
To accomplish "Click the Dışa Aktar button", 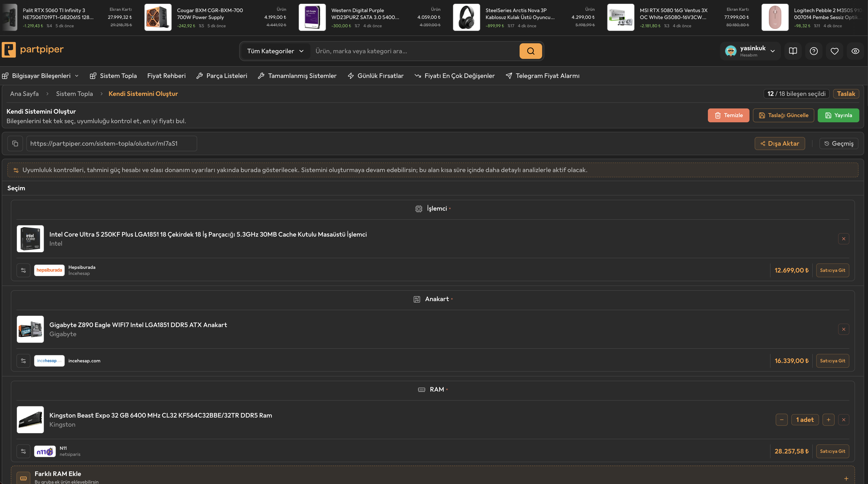I will [780, 143].
